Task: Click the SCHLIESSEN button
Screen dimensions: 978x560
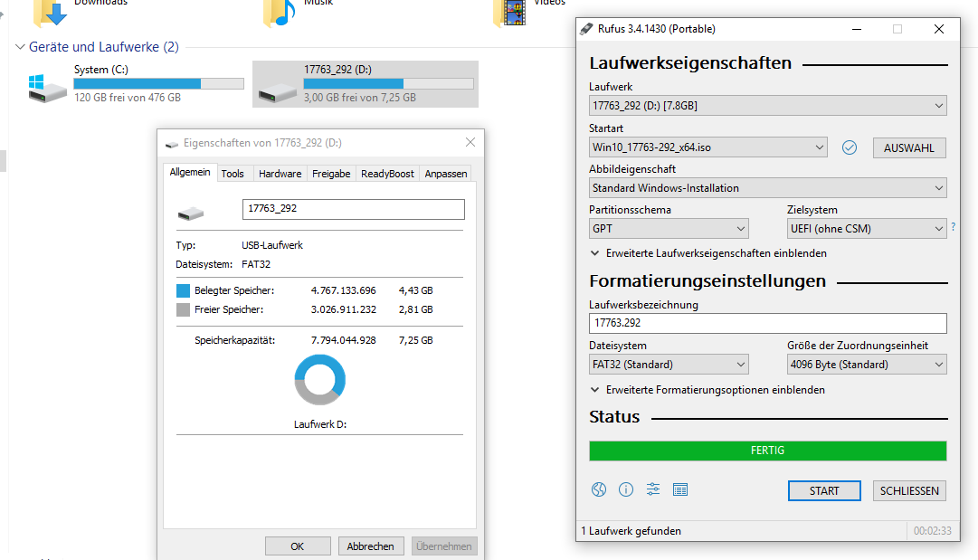Action: (908, 490)
